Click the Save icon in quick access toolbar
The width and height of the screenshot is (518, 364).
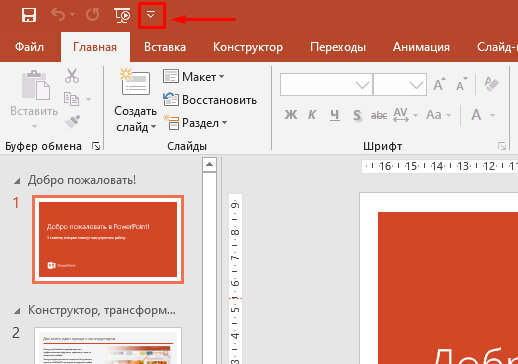click(x=29, y=15)
